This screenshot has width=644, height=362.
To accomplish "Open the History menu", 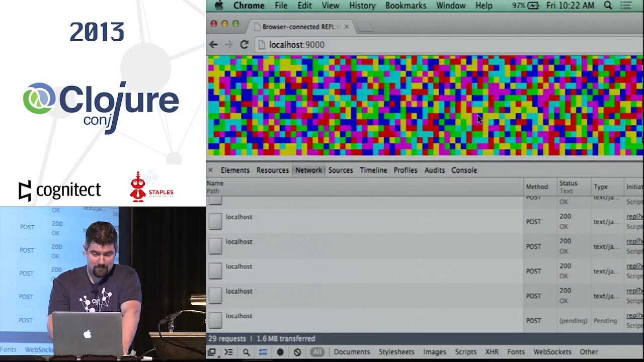I will coord(362,6).
